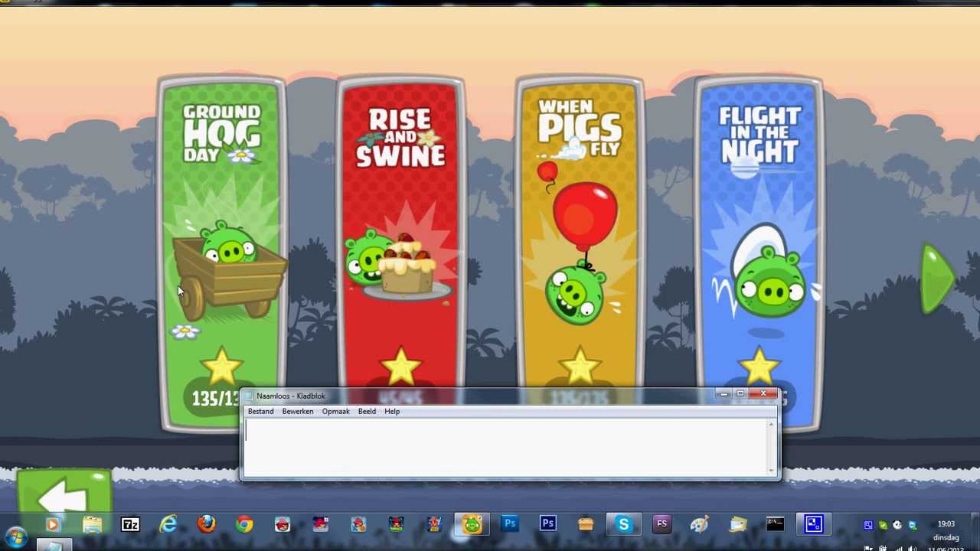The width and height of the screenshot is (980, 551).
Task: Switch to Skype on the taskbar
Action: [x=624, y=525]
